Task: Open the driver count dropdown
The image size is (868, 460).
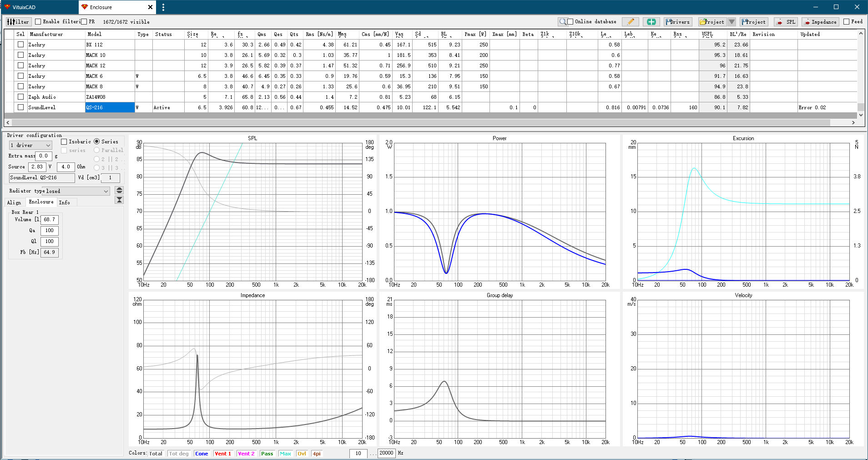Action: click(30, 145)
